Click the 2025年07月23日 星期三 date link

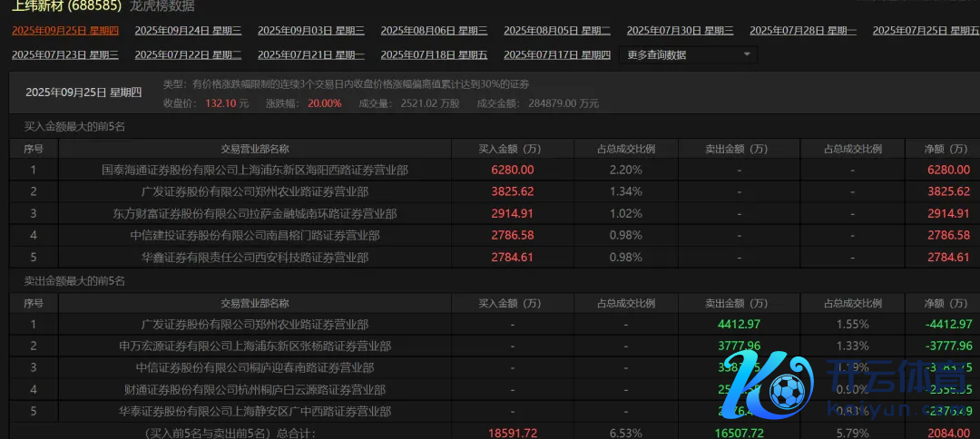65,55
